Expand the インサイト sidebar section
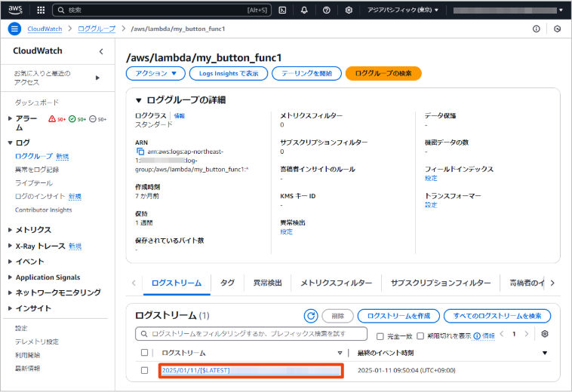 (x=10, y=308)
